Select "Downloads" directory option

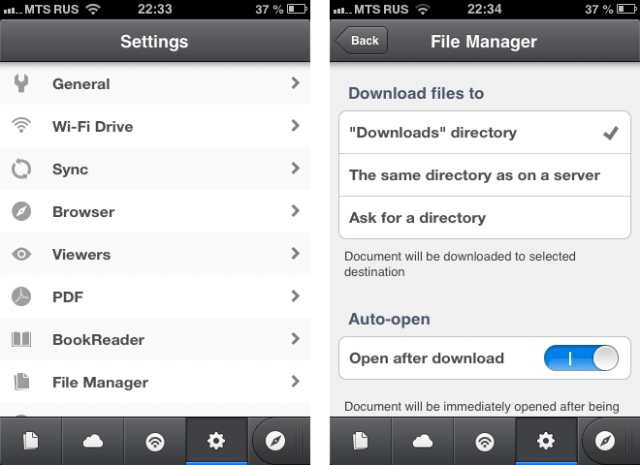coord(484,133)
